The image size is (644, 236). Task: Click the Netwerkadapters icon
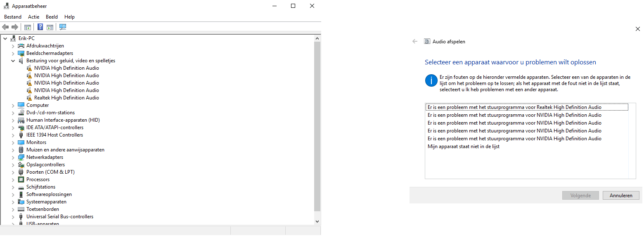pos(21,157)
